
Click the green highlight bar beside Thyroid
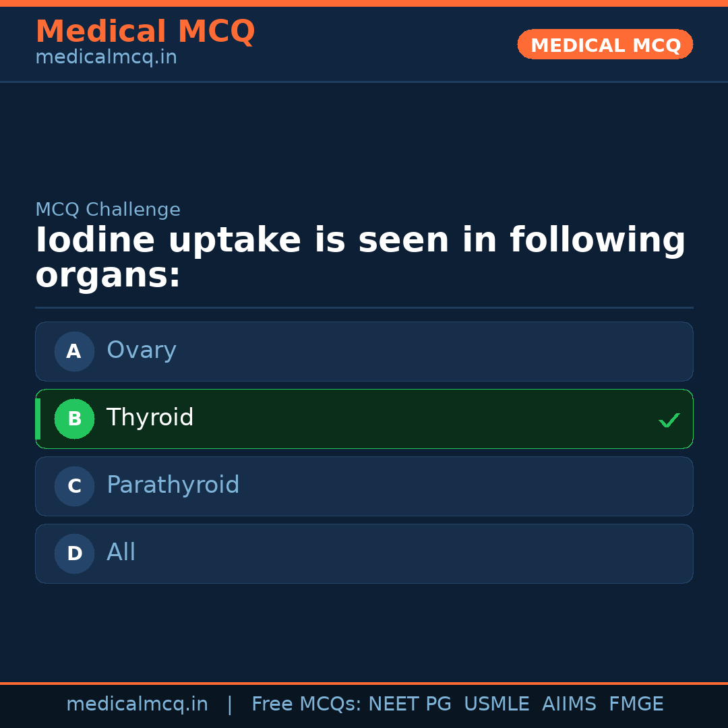[x=38, y=419]
